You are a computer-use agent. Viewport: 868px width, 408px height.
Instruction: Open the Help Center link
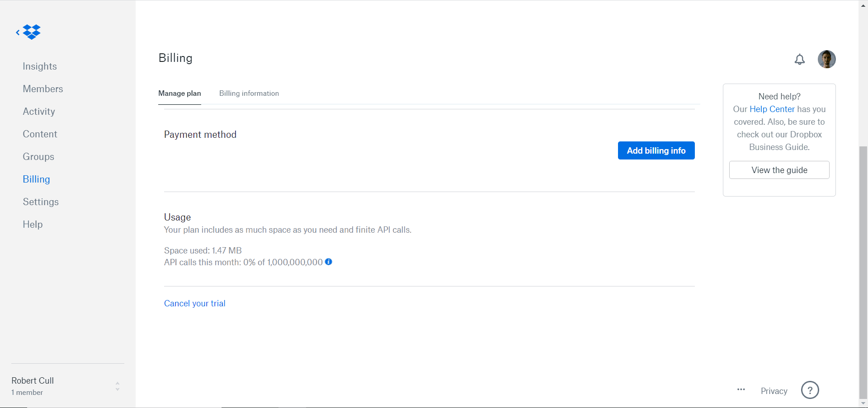772,109
